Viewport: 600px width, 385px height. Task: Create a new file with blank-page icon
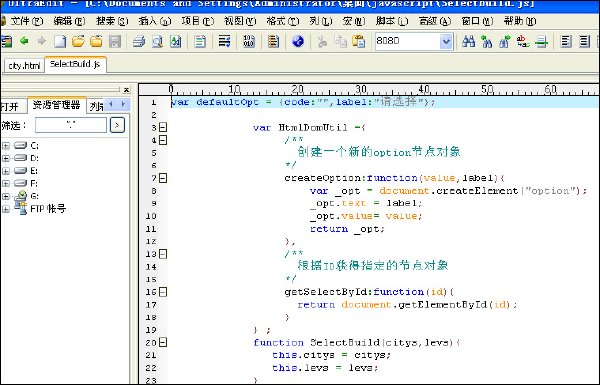(x=60, y=41)
